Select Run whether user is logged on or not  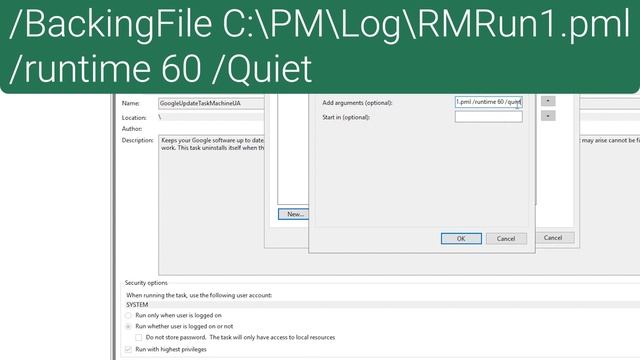128,327
